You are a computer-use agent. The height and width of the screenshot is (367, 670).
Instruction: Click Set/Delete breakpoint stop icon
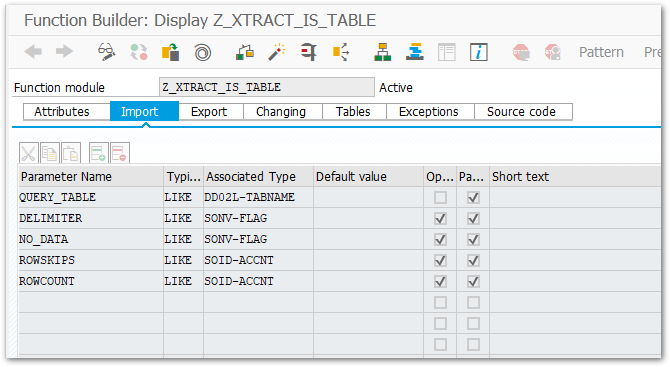tap(521, 53)
